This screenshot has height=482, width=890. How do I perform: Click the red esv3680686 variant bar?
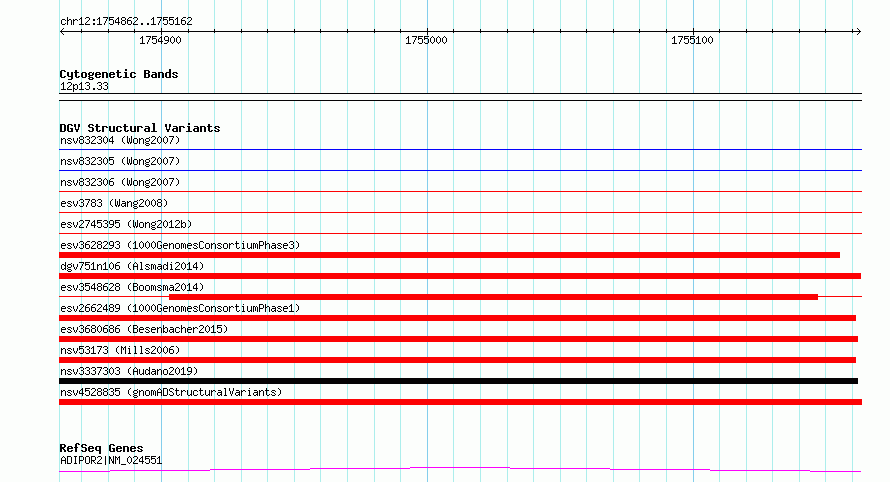pyautogui.click(x=458, y=339)
